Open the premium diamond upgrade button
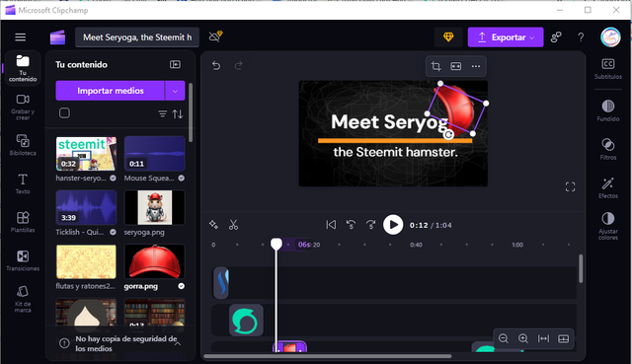 coord(448,37)
